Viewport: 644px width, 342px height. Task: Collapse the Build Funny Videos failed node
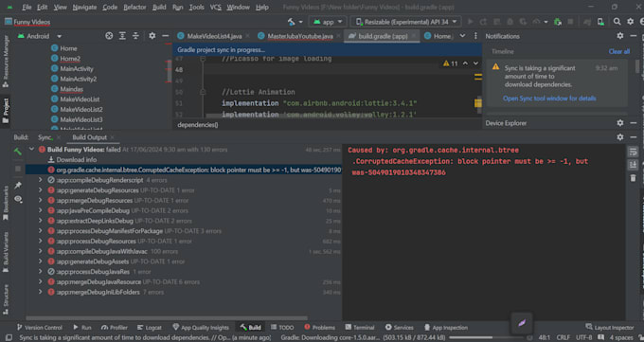pyautogui.click(x=31, y=150)
